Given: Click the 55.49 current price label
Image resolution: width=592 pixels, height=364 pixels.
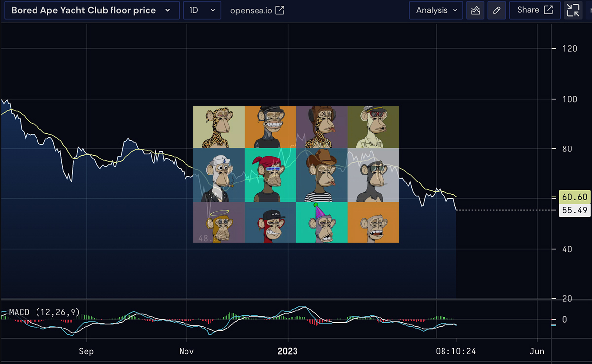Looking at the screenshot, I should (574, 210).
